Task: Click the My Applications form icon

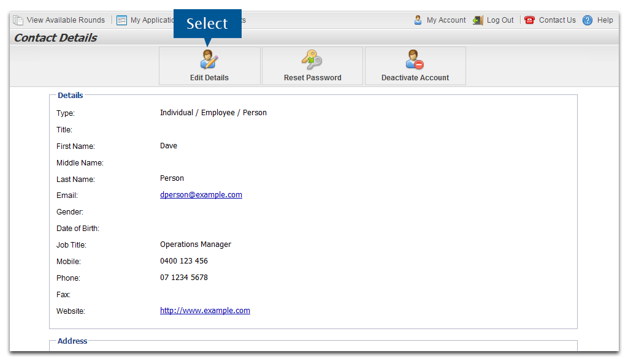Action: click(122, 20)
